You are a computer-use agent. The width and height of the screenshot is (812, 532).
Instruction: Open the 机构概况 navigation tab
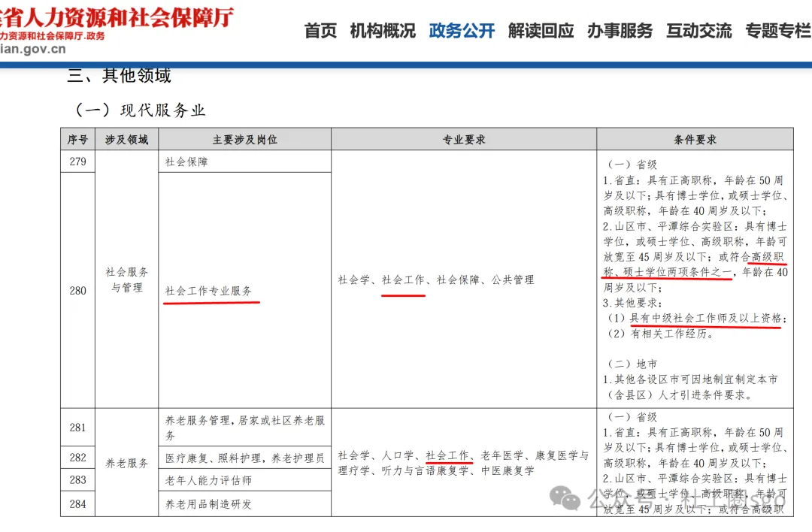[x=383, y=31]
